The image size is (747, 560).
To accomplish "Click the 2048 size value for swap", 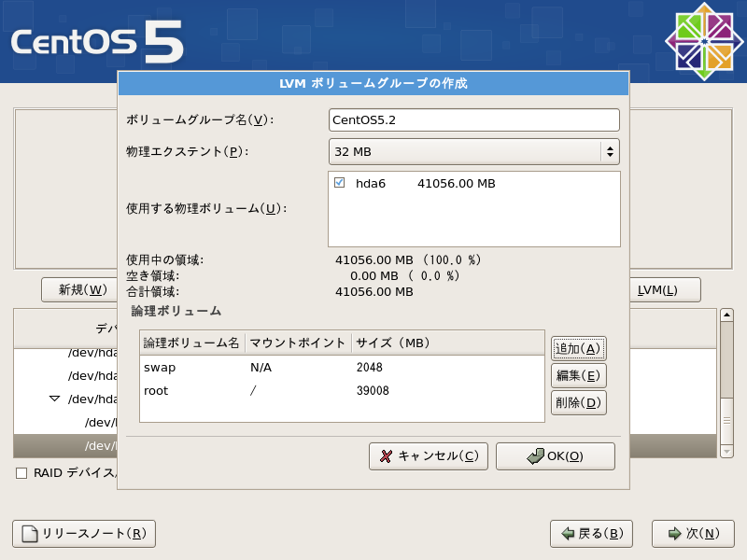I will pos(369,368).
